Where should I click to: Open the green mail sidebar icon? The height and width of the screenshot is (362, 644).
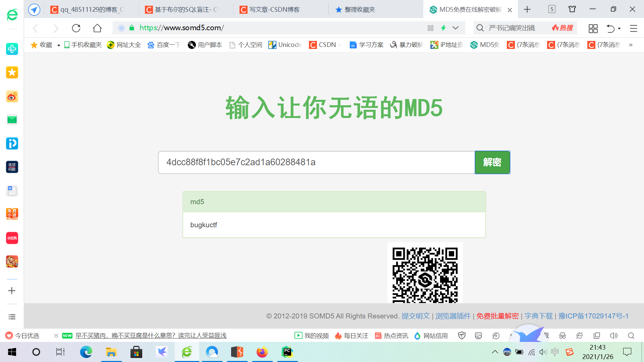click(x=12, y=120)
